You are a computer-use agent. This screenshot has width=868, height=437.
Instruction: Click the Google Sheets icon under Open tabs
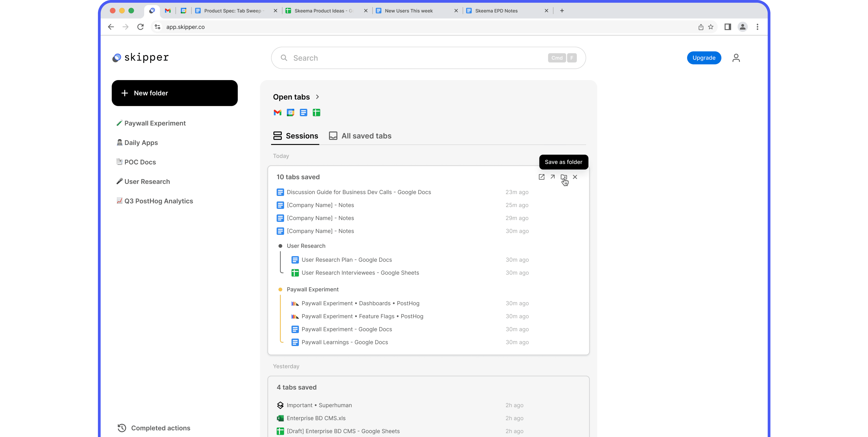tap(316, 113)
